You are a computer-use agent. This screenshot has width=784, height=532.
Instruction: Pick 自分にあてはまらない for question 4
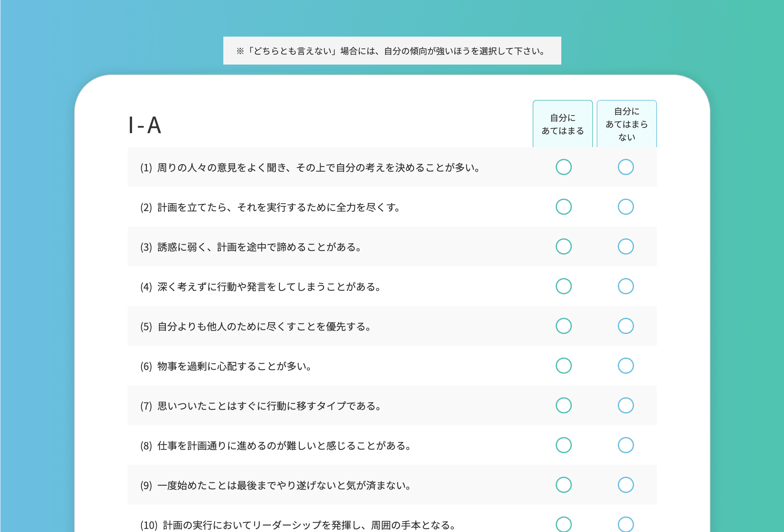pyautogui.click(x=626, y=286)
